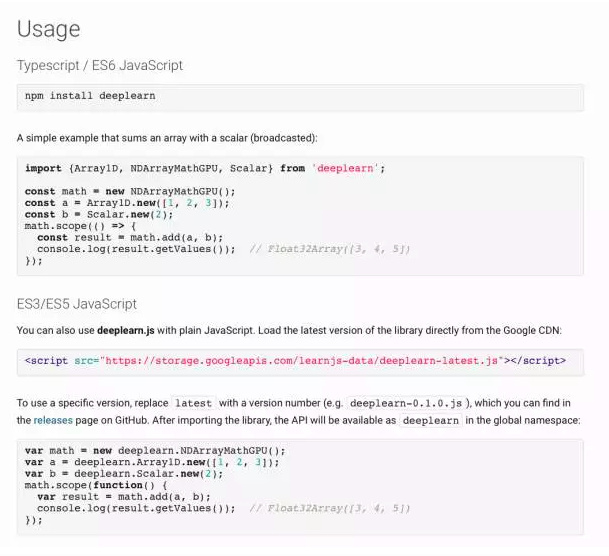This screenshot has height=556, width=609.
Task: Click the 'math.scope(function() {' line
Action: coord(96,485)
